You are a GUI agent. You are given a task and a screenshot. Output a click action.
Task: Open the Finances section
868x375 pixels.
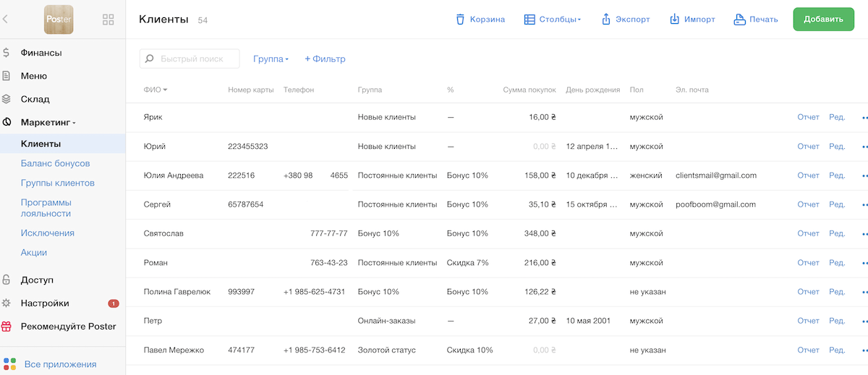point(41,53)
